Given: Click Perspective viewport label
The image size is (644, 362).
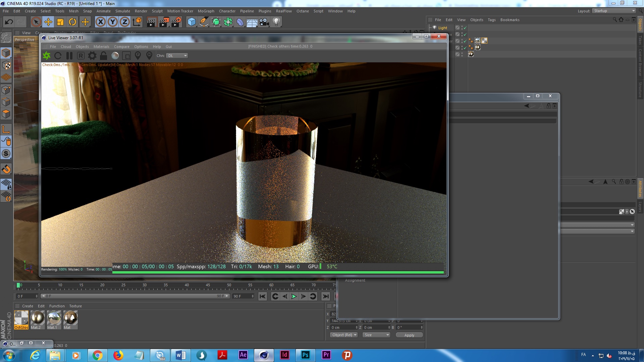Looking at the screenshot, I should pyautogui.click(x=24, y=40).
